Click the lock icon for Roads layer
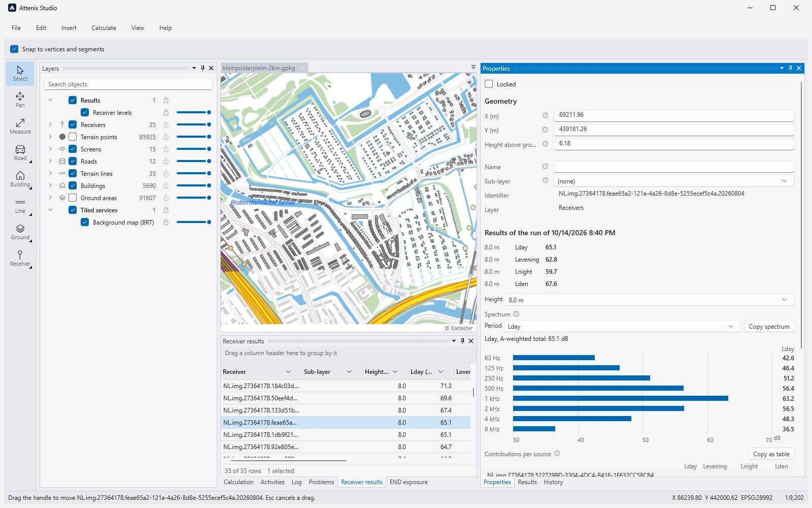 (166, 161)
